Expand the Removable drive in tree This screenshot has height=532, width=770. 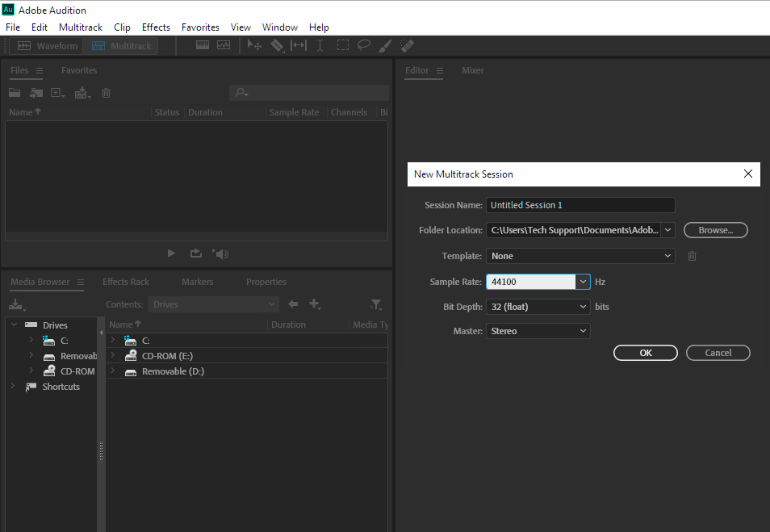click(x=31, y=355)
